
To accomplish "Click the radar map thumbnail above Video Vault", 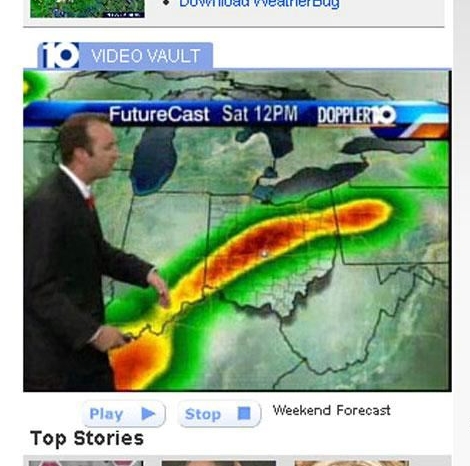I will tap(87, 8).
